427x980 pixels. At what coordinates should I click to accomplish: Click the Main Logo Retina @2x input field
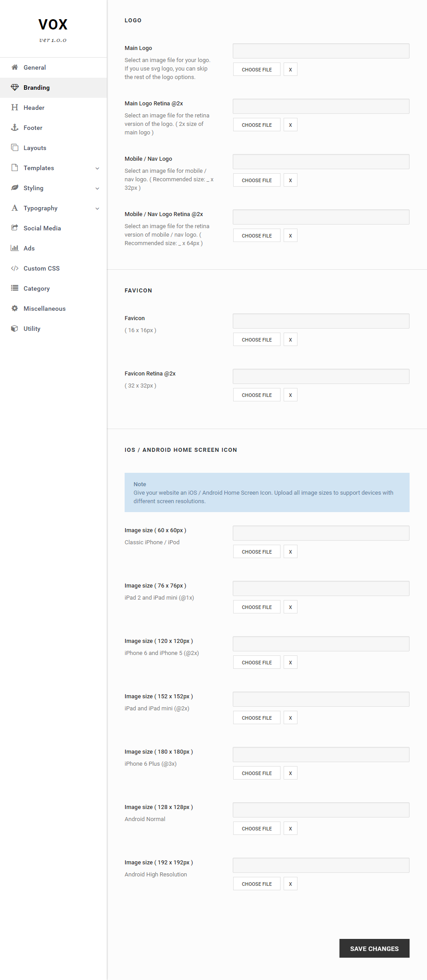(321, 106)
